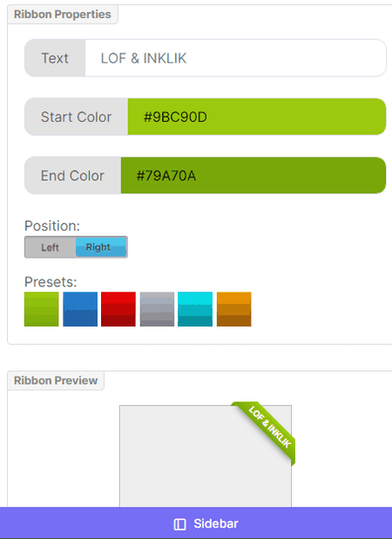Screen dimensions: 392x539
Task: Click the ribbon Text input field
Action: pos(235,57)
